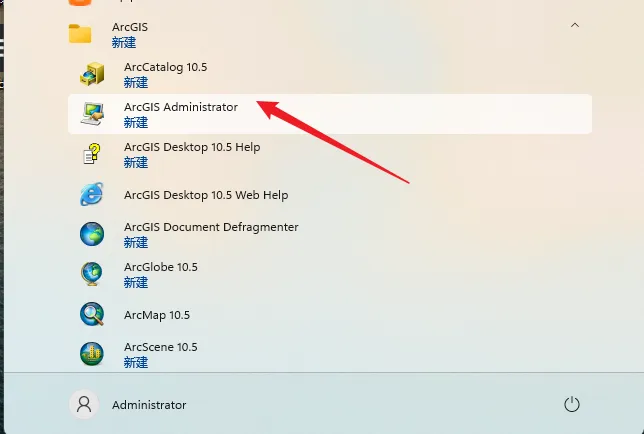Open the ArcScene 10.5 icon

[92, 354]
